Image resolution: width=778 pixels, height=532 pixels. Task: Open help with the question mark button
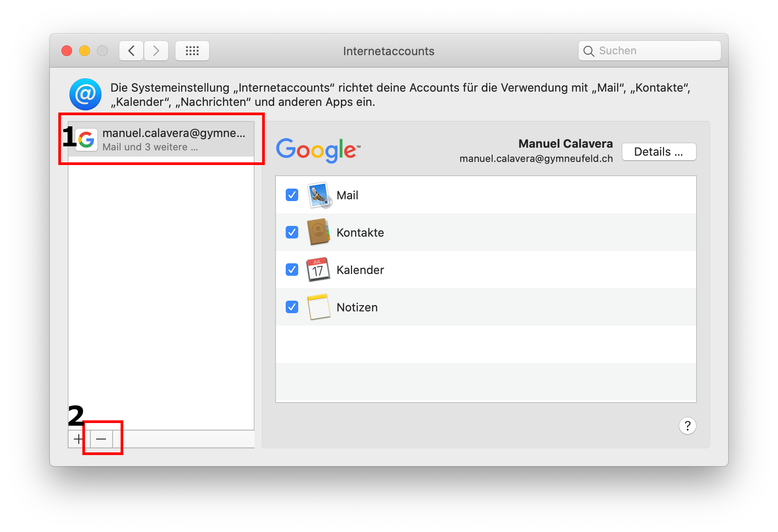click(x=687, y=426)
